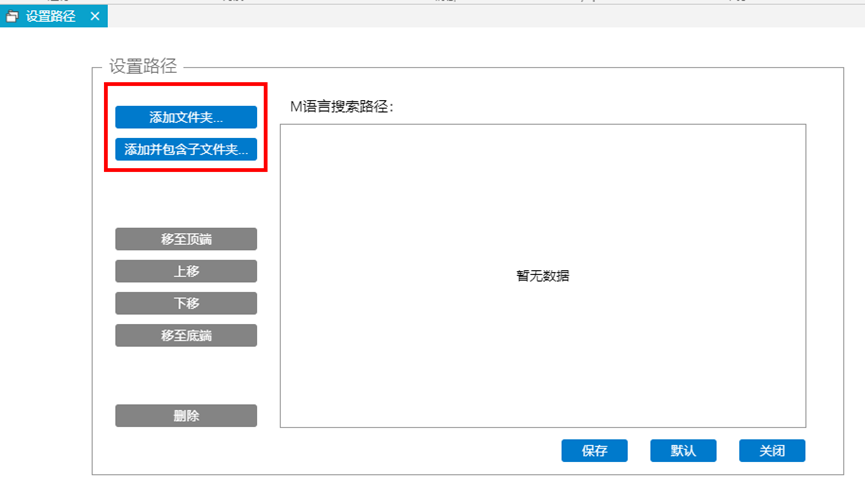This screenshot has width=865, height=496.
Task: Save path settings with 保存
Action: pos(594,450)
